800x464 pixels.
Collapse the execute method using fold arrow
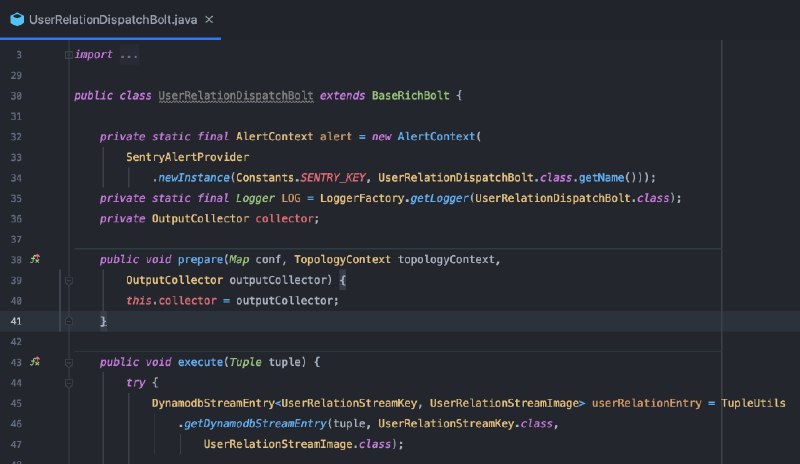pyautogui.click(x=68, y=362)
